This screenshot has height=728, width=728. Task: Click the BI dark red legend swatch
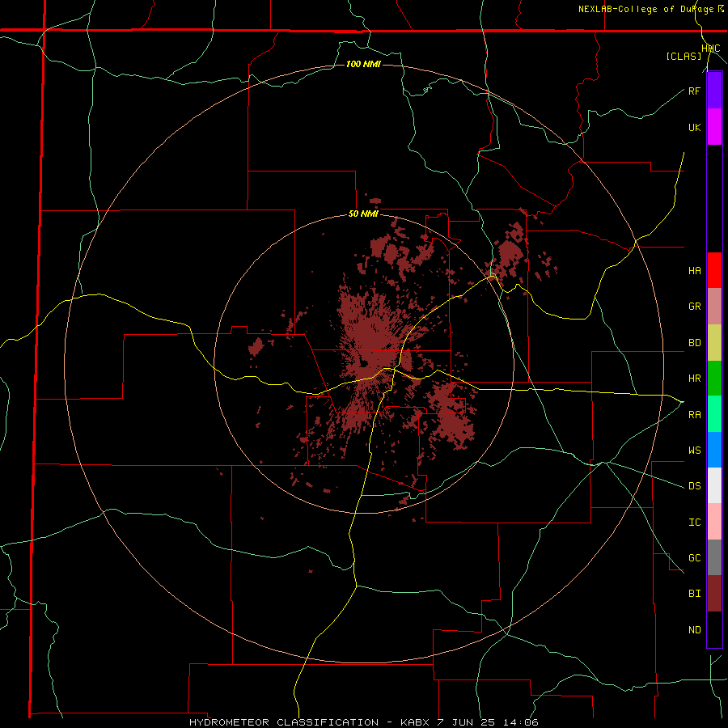coord(714,594)
